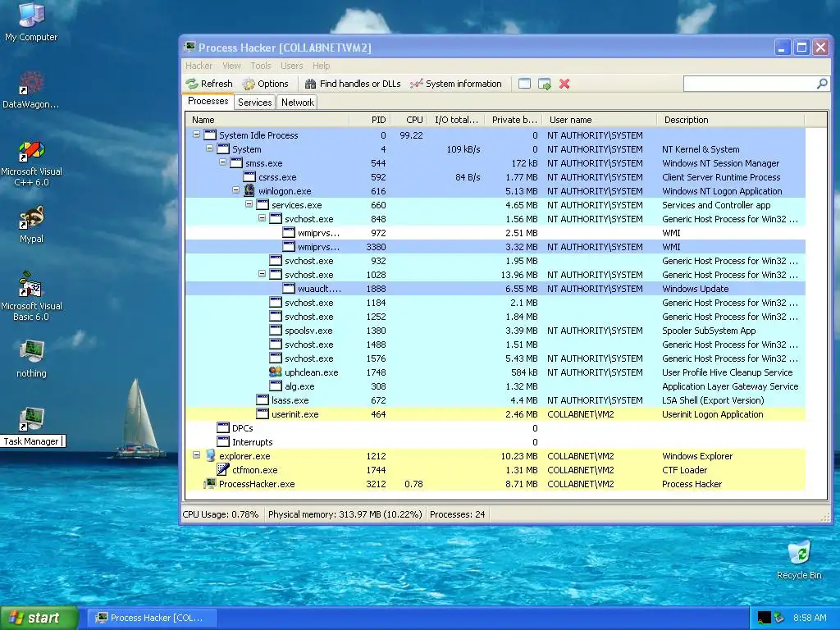This screenshot has width=840, height=630.
Task: Open Find handles or DLLs
Action: point(353,84)
